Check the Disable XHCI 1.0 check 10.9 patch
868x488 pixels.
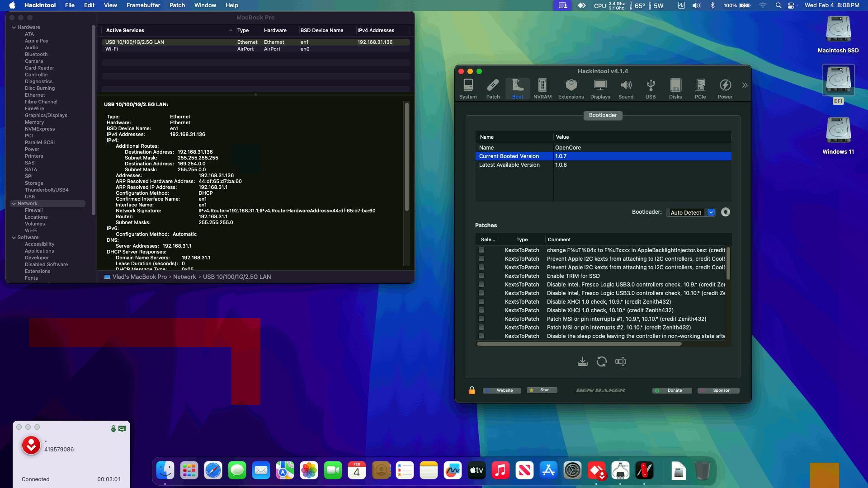click(x=481, y=301)
